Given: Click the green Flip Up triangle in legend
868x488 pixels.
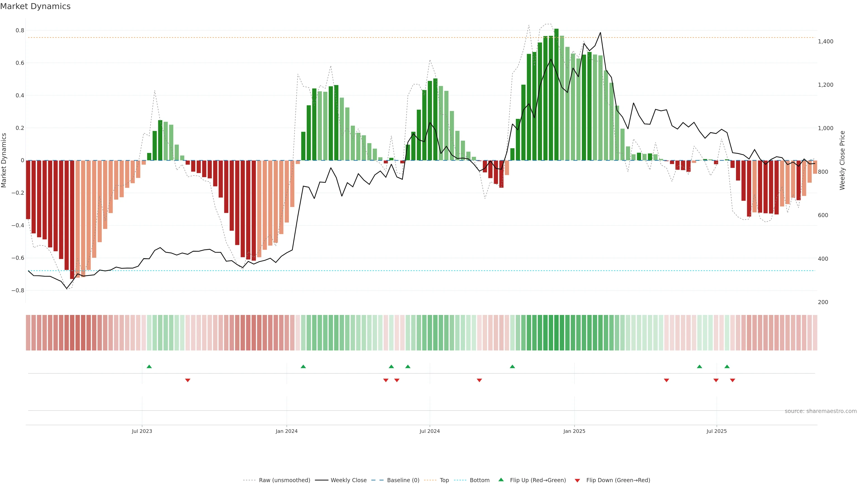Looking at the screenshot, I should click(x=501, y=480).
